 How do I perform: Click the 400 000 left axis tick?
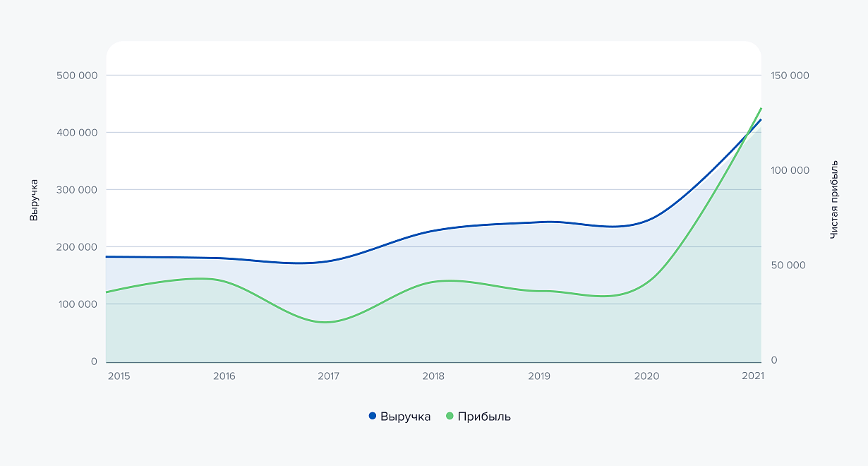coord(76,133)
